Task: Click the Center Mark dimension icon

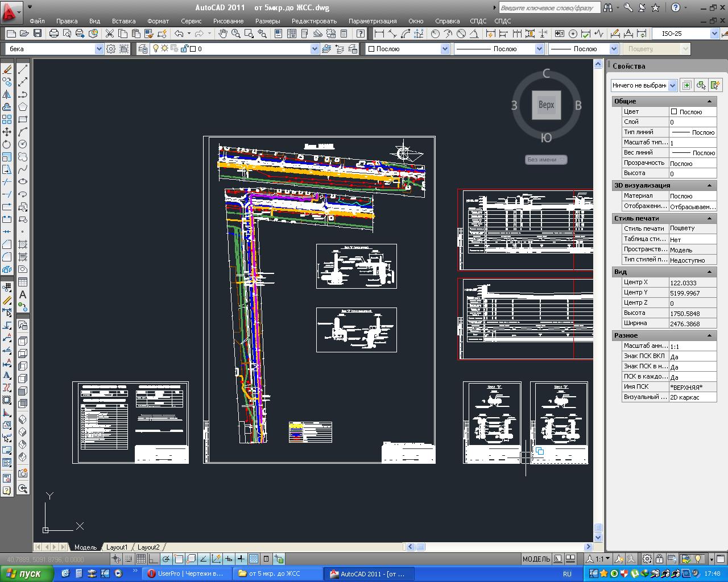Action: tap(573, 34)
